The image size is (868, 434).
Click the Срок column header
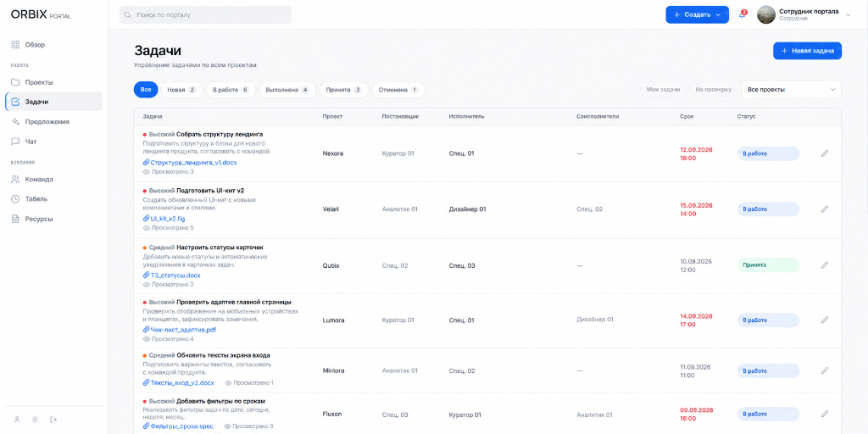(687, 117)
